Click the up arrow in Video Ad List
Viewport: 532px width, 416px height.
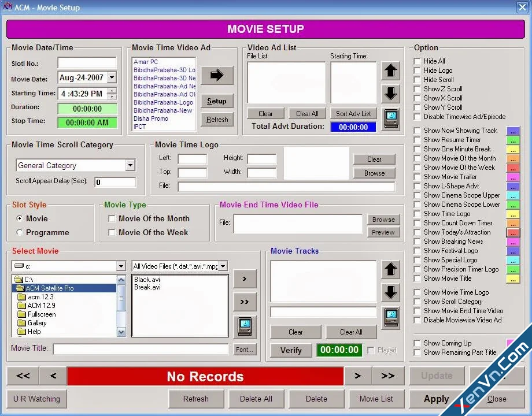pyautogui.click(x=390, y=70)
